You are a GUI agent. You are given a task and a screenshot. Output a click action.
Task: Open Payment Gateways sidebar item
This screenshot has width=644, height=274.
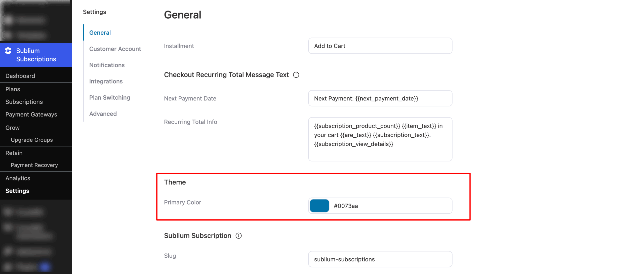tap(31, 114)
